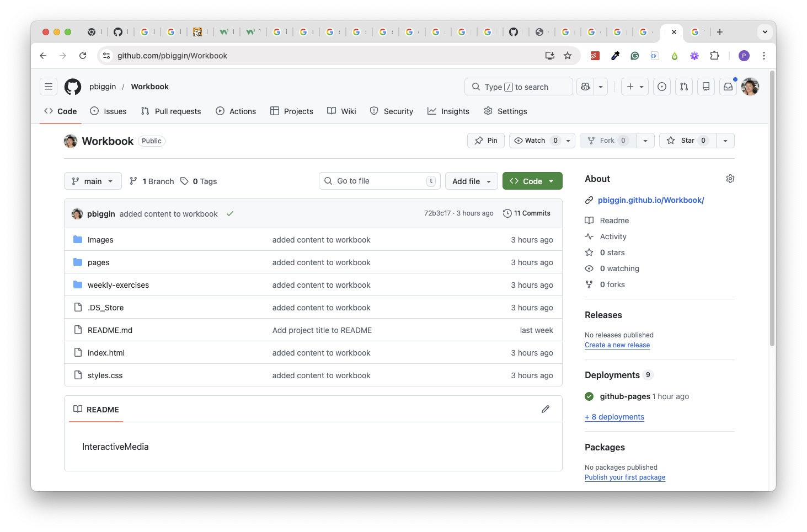Click the Create a new release link
Viewport: 807px width, 532px height.
(617, 345)
